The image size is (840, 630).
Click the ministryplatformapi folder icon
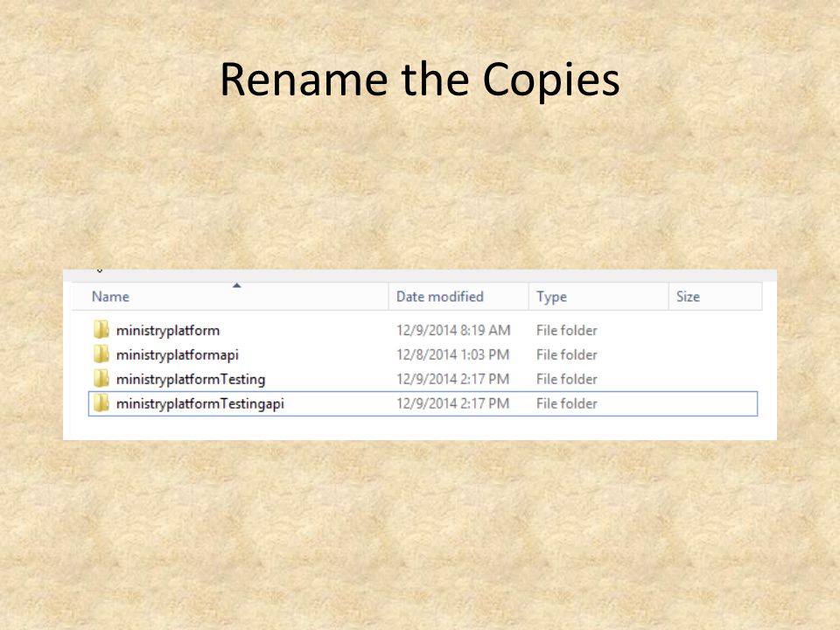pyautogui.click(x=101, y=354)
